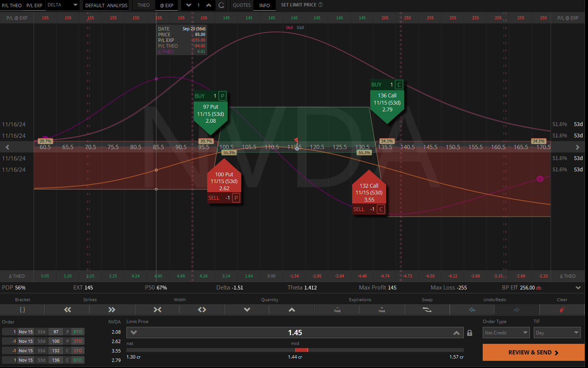
Task: Expand the stats row with right-side chevron
Action: coord(578,288)
